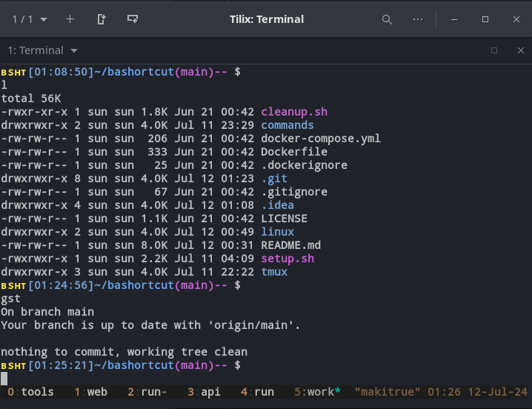The width and height of the screenshot is (532, 409).
Task: Click the "gst" command text
Action: 10,299
